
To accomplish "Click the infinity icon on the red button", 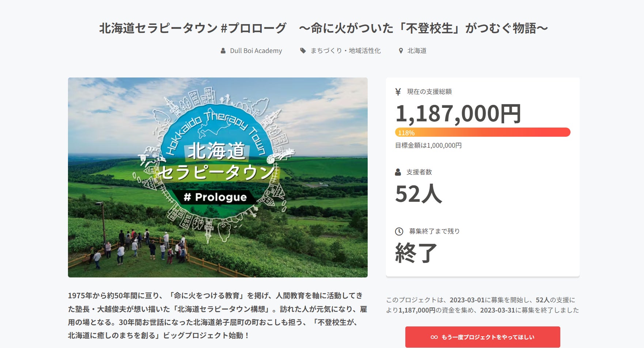I will click(x=434, y=337).
